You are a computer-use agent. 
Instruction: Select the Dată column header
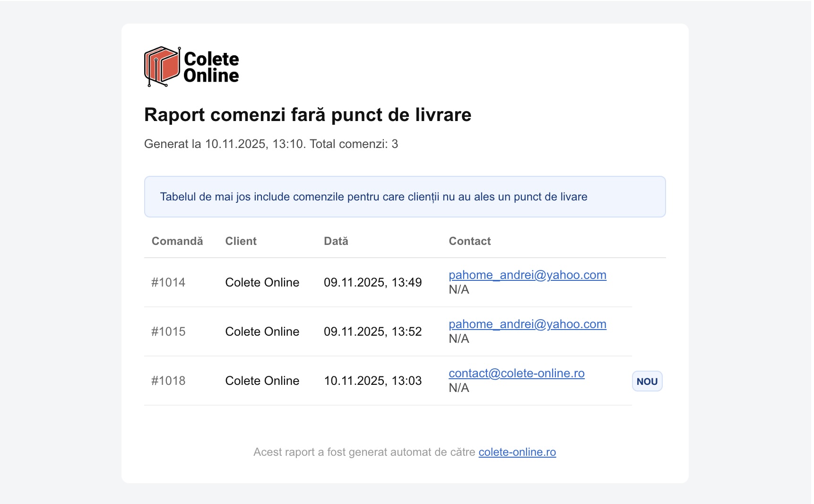pyautogui.click(x=336, y=241)
